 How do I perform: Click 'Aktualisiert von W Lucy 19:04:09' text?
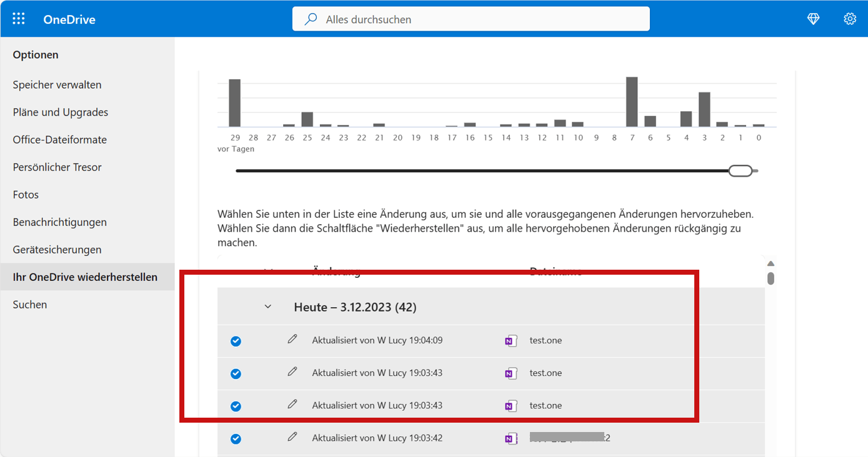[x=377, y=340]
